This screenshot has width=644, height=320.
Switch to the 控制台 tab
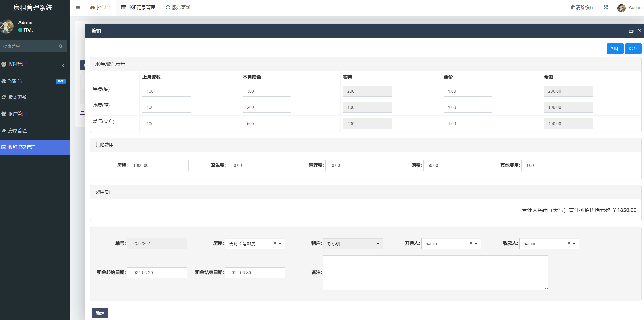coord(101,8)
